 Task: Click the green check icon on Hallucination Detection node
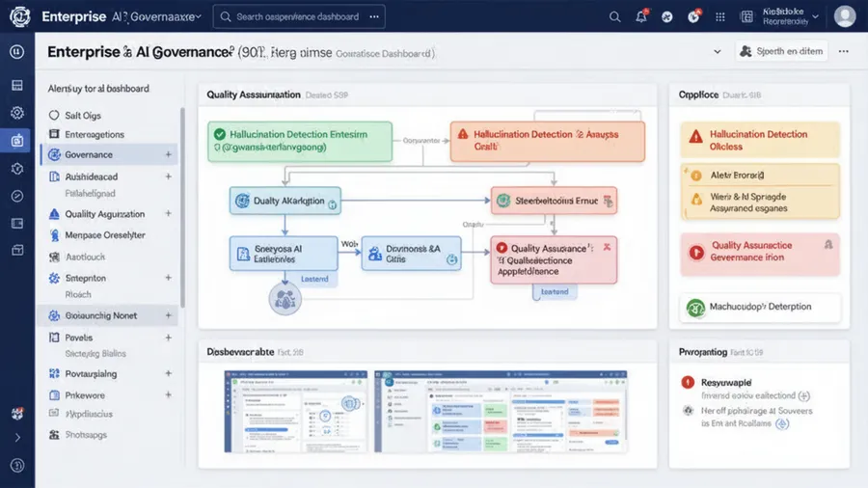(x=220, y=134)
